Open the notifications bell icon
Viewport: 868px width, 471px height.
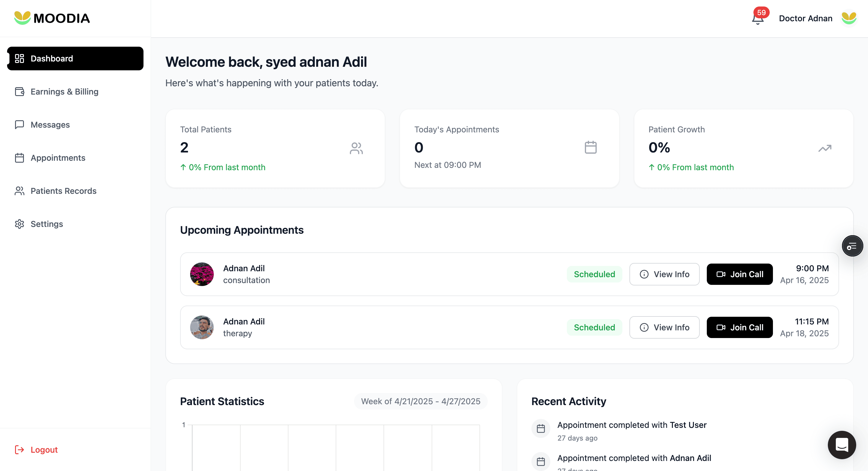[x=758, y=19]
